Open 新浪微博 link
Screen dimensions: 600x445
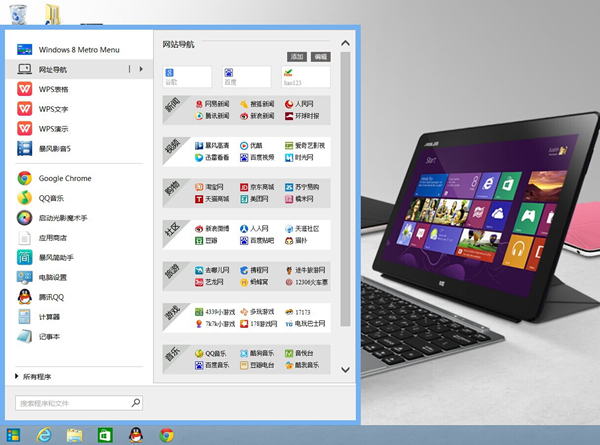click(x=213, y=228)
